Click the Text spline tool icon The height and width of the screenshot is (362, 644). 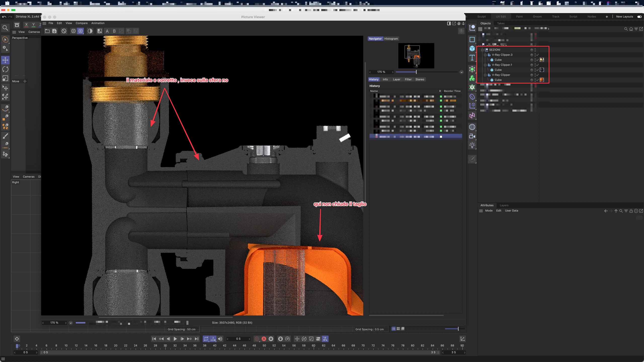[472, 58]
